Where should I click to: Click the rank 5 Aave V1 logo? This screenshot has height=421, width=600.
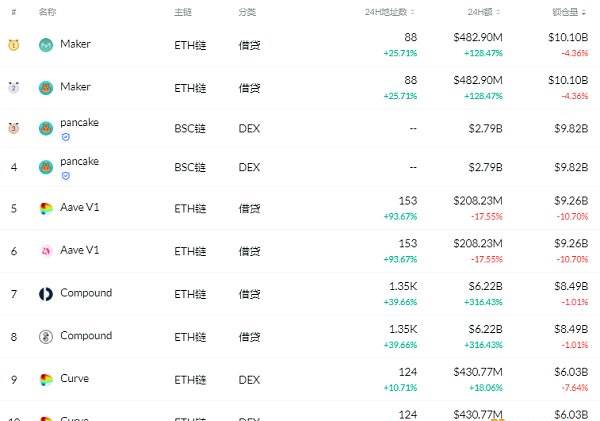[x=46, y=209]
